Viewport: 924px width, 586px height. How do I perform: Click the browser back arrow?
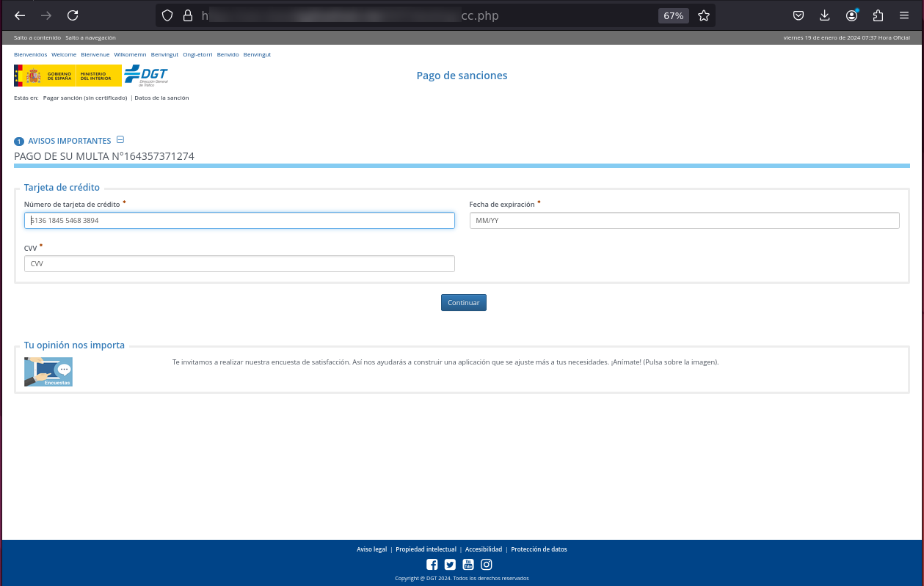pyautogui.click(x=20, y=15)
